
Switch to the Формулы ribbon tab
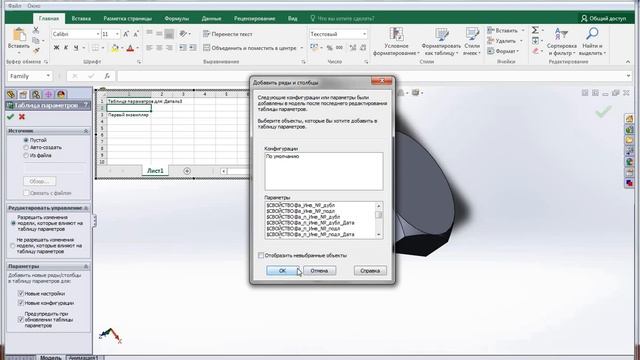coord(177,18)
